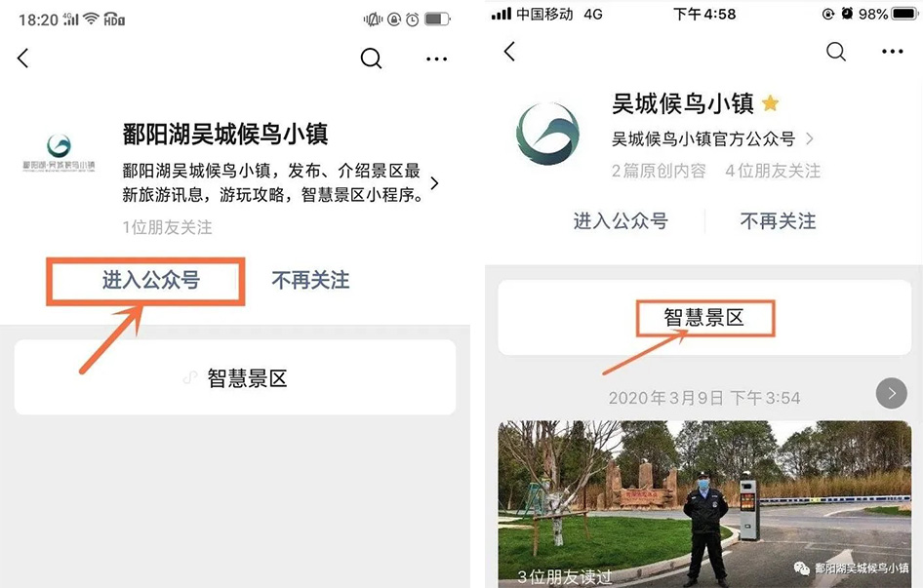Tap 进入公众号 on the left screen
This screenshot has height=588, width=923.
(x=151, y=281)
